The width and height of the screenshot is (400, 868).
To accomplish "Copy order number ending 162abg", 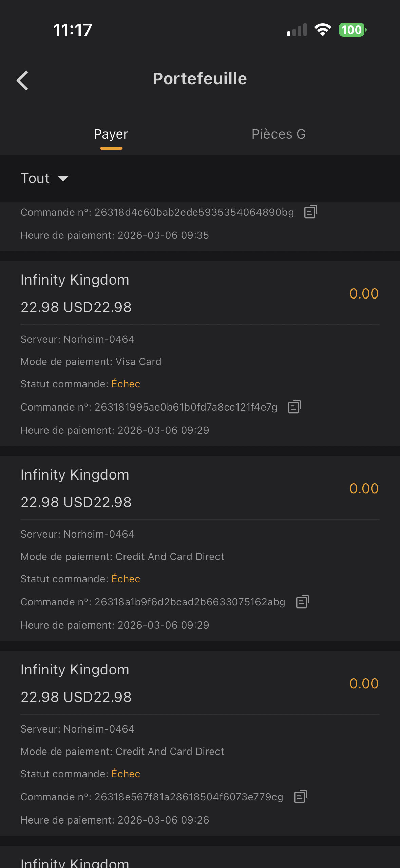I will pyautogui.click(x=302, y=601).
